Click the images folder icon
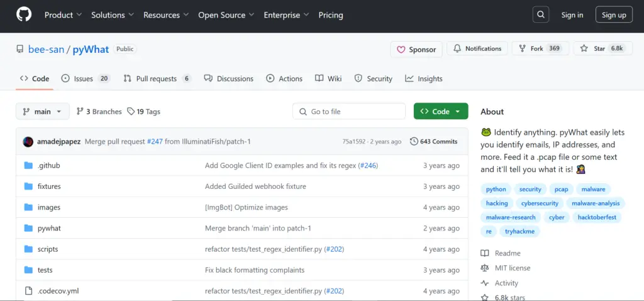Screen dimensions: 644x301 (28, 207)
